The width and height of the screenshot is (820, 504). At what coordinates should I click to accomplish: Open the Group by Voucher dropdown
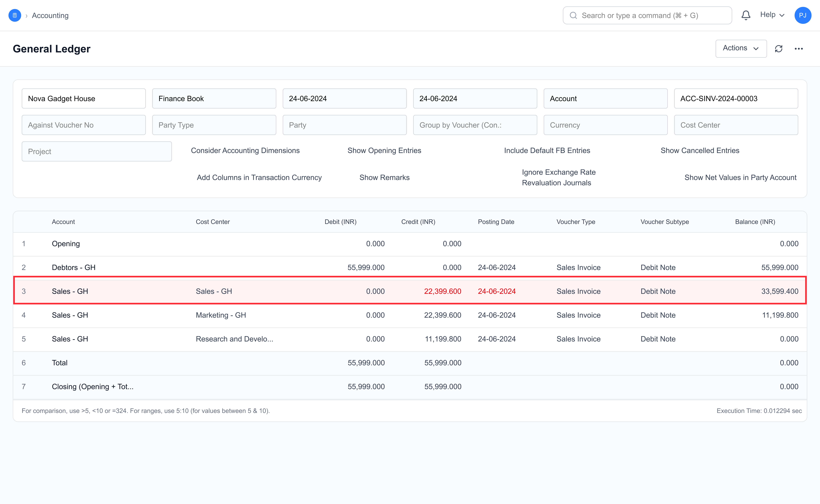click(475, 125)
